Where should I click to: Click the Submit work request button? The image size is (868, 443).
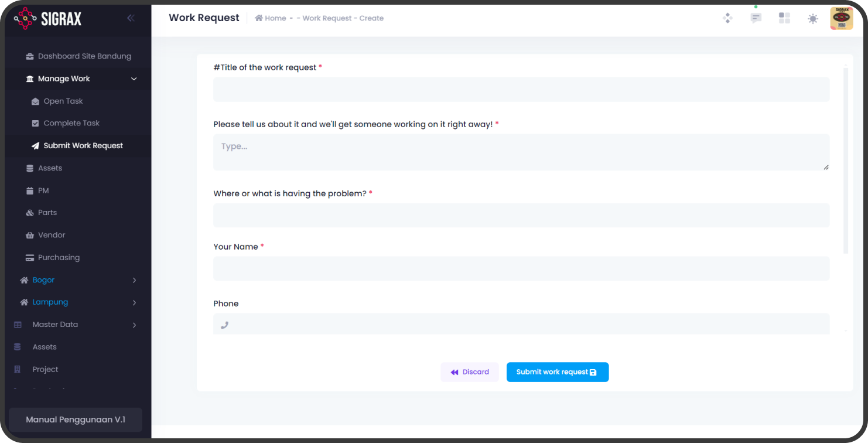(x=557, y=372)
